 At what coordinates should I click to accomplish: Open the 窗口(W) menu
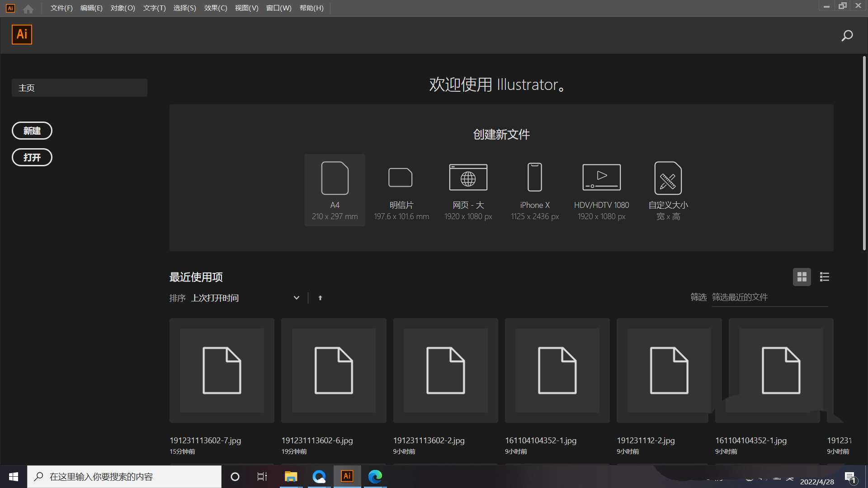click(x=278, y=8)
